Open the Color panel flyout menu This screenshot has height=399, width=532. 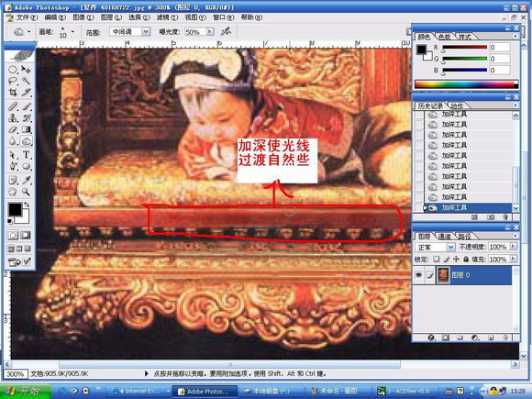click(x=515, y=36)
